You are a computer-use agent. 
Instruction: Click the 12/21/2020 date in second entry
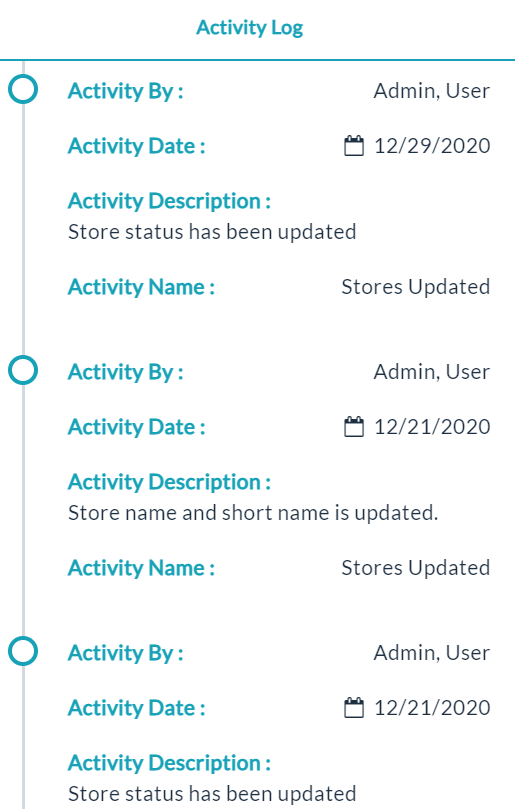point(432,427)
